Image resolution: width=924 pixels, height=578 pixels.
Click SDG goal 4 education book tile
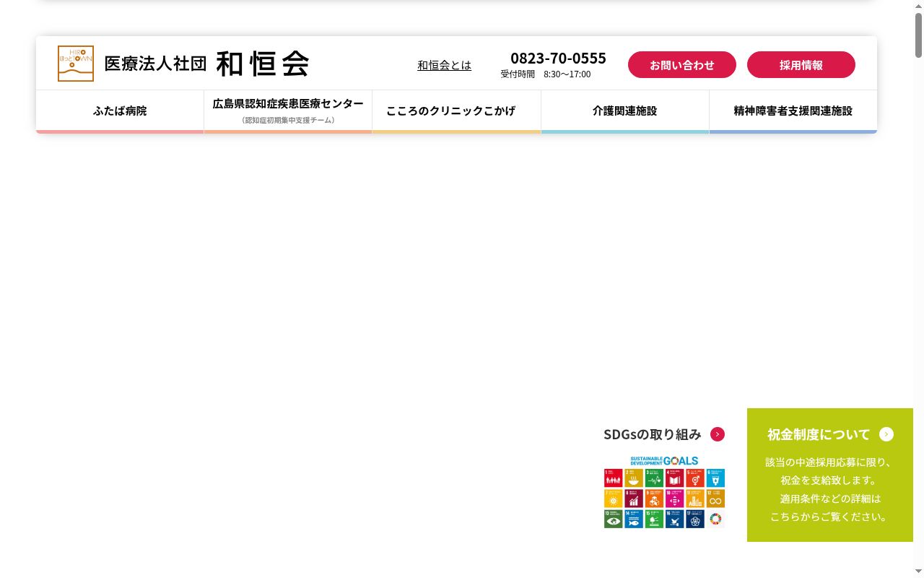pos(675,478)
